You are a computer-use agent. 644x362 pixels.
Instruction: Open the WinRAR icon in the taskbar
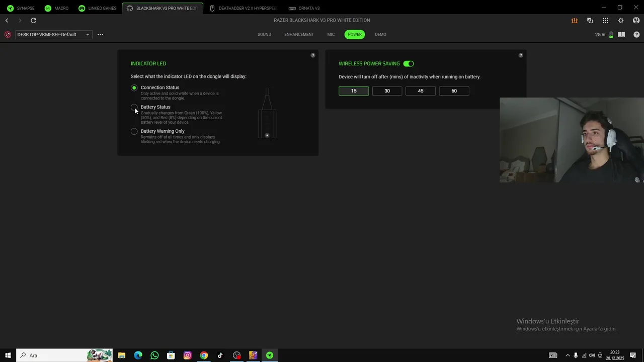[x=253, y=355]
